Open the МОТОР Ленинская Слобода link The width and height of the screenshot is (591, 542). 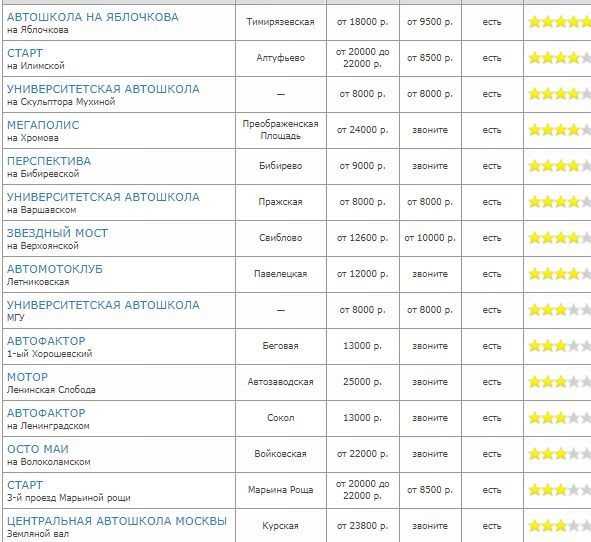pyautogui.click(x=28, y=377)
